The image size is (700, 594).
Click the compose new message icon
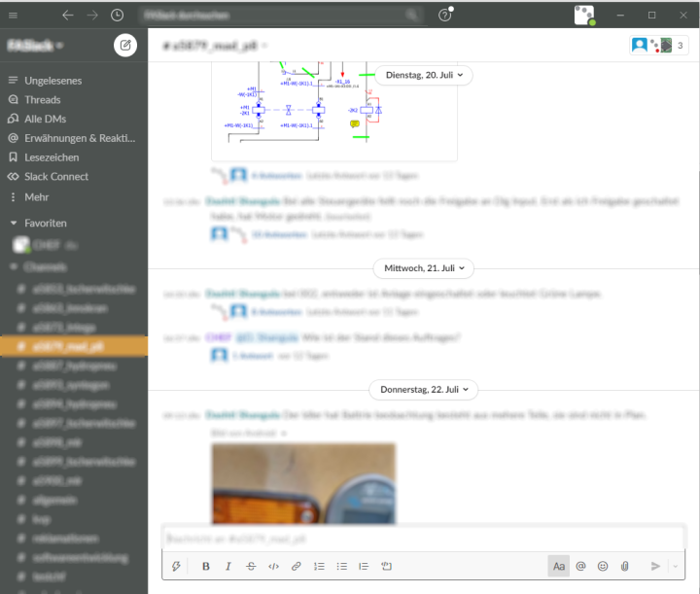point(125,45)
